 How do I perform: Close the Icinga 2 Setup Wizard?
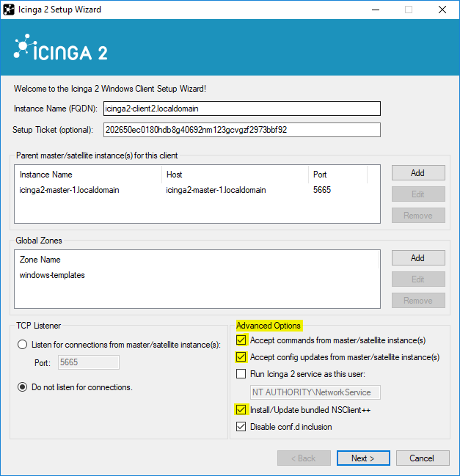442,10
